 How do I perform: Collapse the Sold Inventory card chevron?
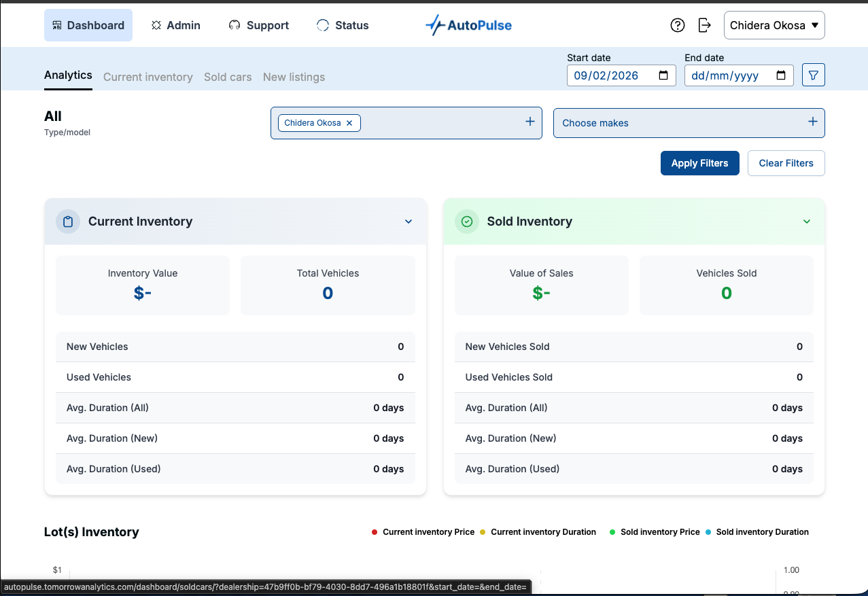coord(807,222)
